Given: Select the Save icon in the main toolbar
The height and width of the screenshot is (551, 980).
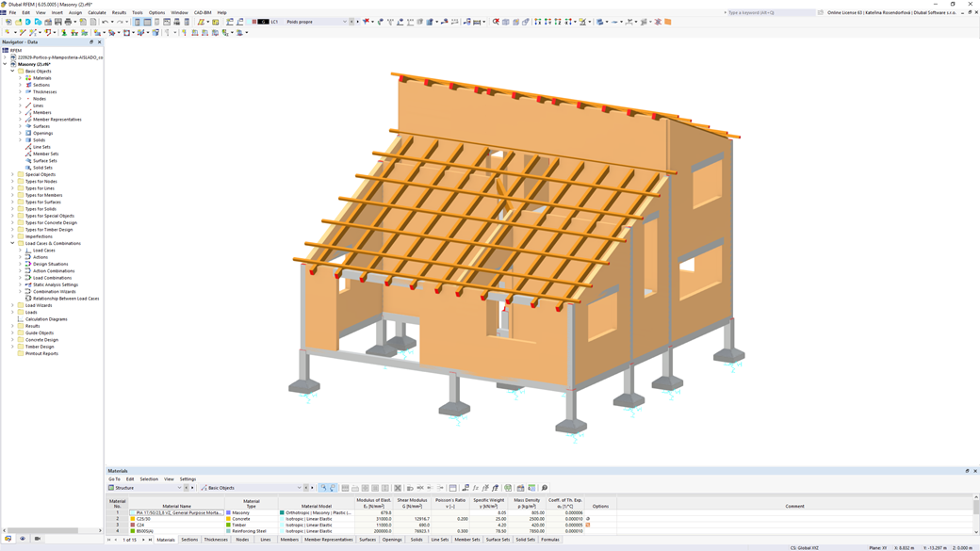Looking at the screenshot, I should 57,21.
